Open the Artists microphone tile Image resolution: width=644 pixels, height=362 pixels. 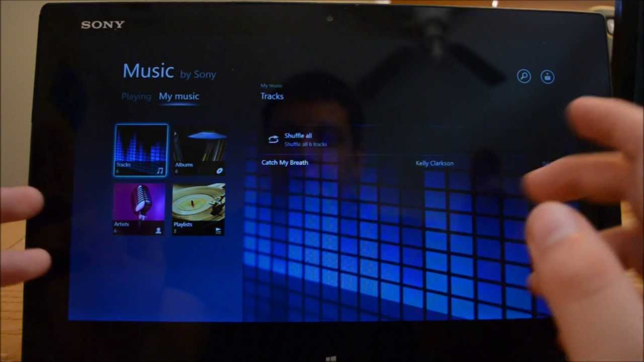click(139, 209)
